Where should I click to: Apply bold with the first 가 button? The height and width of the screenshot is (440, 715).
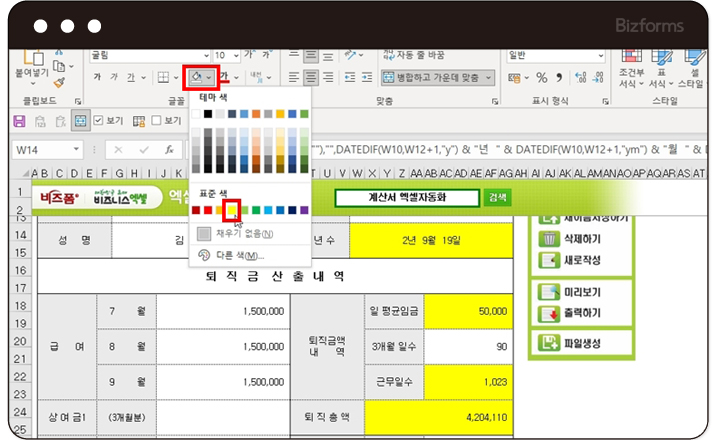[97, 77]
